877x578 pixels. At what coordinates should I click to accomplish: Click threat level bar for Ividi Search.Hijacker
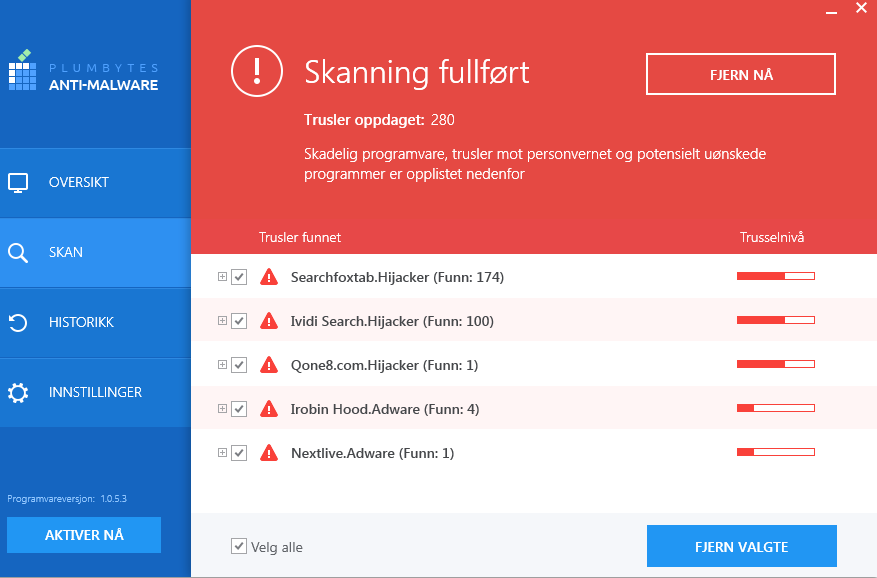[776, 320]
